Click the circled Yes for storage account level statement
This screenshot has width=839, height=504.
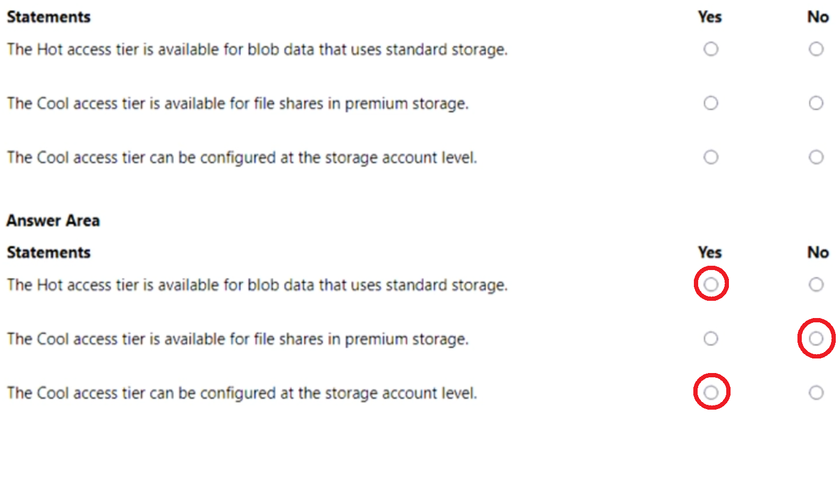pos(711,392)
